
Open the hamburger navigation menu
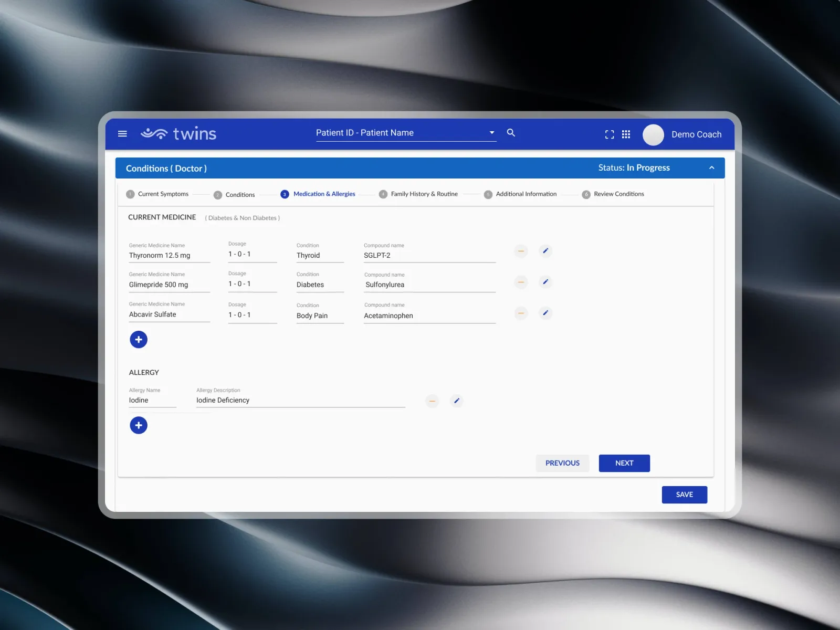point(122,134)
